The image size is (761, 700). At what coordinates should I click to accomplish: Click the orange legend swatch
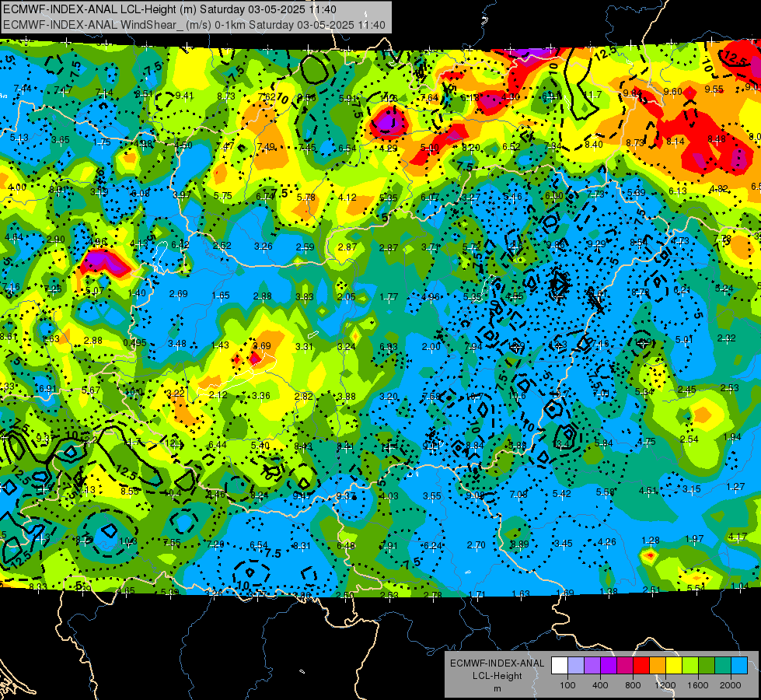(x=658, y=665)
